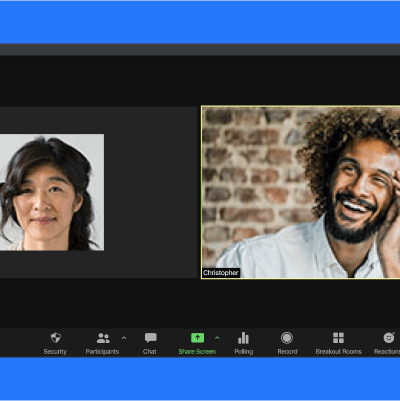Click the green Share Screen arrow icon
Viewport: 400px width, 401px height.
tap(197, 338)
